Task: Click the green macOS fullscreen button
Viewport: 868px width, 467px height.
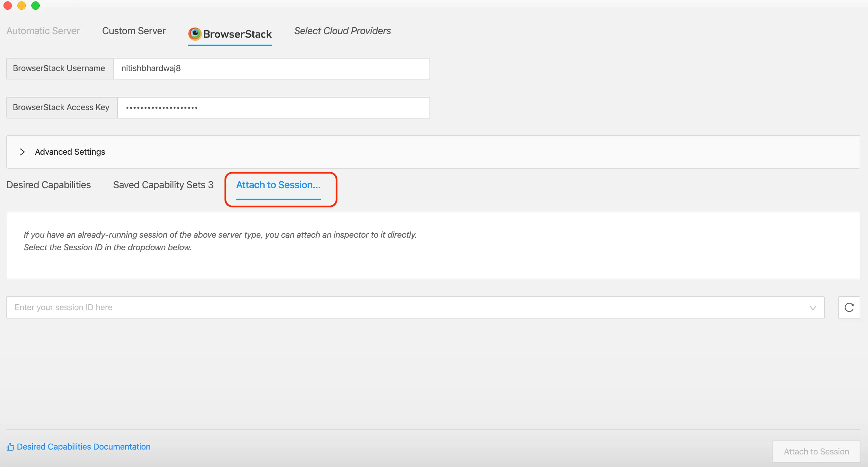Action: pos(36,5)
